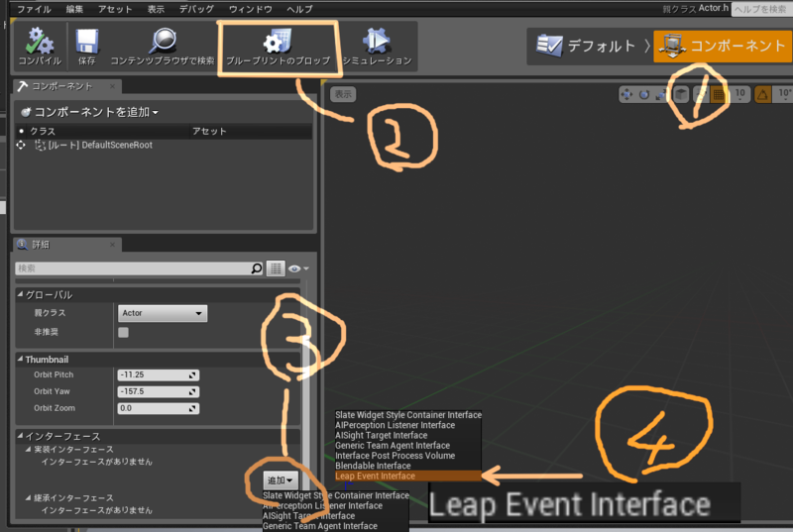Choose Leap Event Interface from list

407,476
